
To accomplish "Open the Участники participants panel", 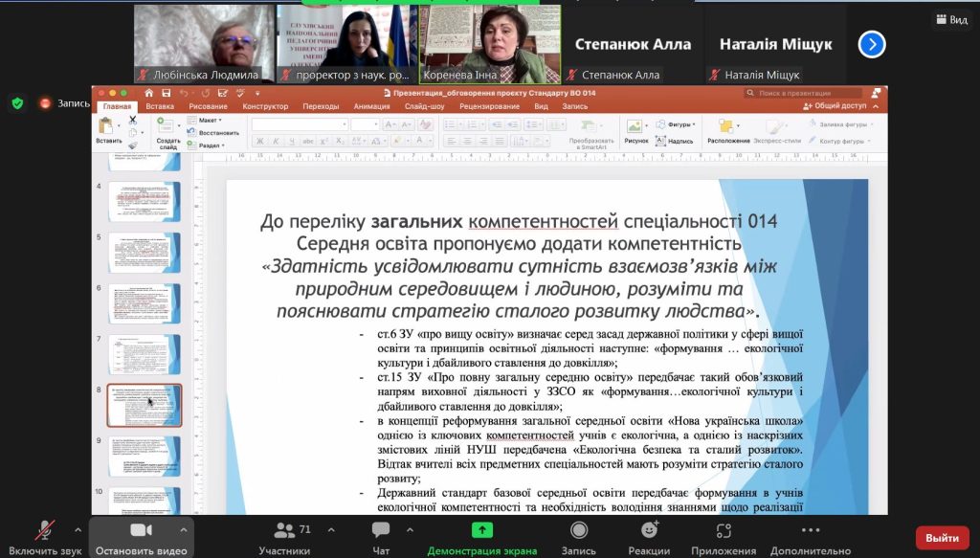I will click(284, 531).
